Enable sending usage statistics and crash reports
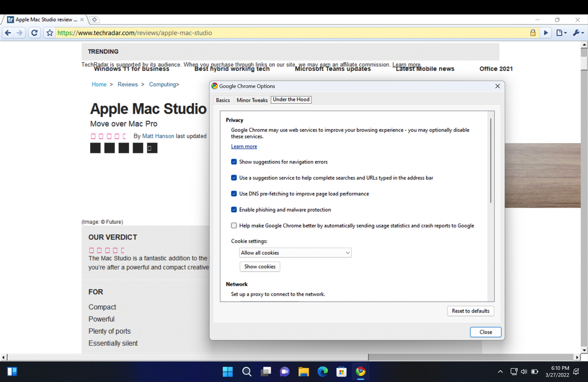588x382 pixels. pyautogui.click(x=234, y=226)
